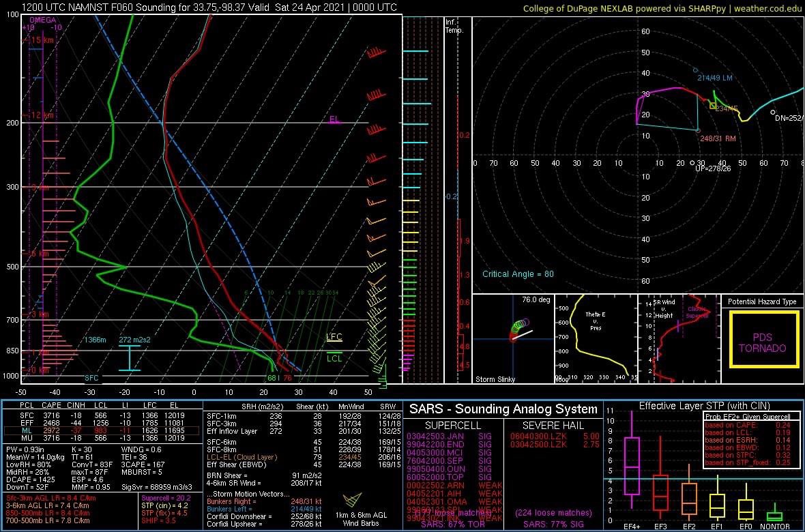The image size is (805, 532).
Task: Select the EFF parcel row
Action: 102,423
